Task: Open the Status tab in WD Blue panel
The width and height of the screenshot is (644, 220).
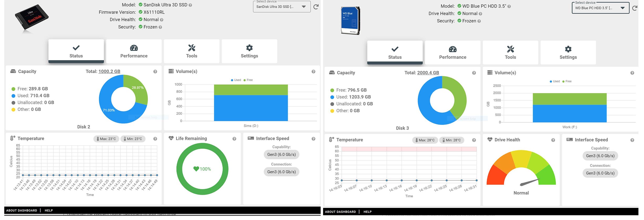Action: coord(395,52)
